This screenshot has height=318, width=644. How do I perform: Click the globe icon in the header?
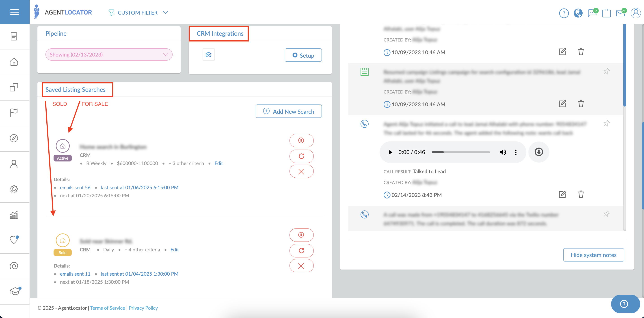[578, 13]
